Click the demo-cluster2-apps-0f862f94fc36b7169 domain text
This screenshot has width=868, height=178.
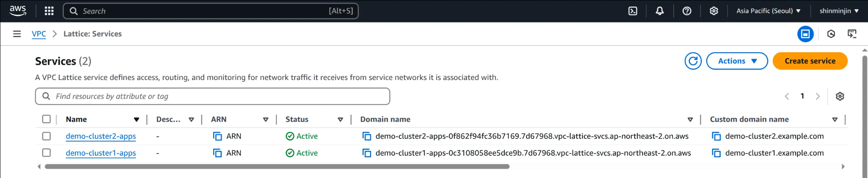click(x=532, y=136)
